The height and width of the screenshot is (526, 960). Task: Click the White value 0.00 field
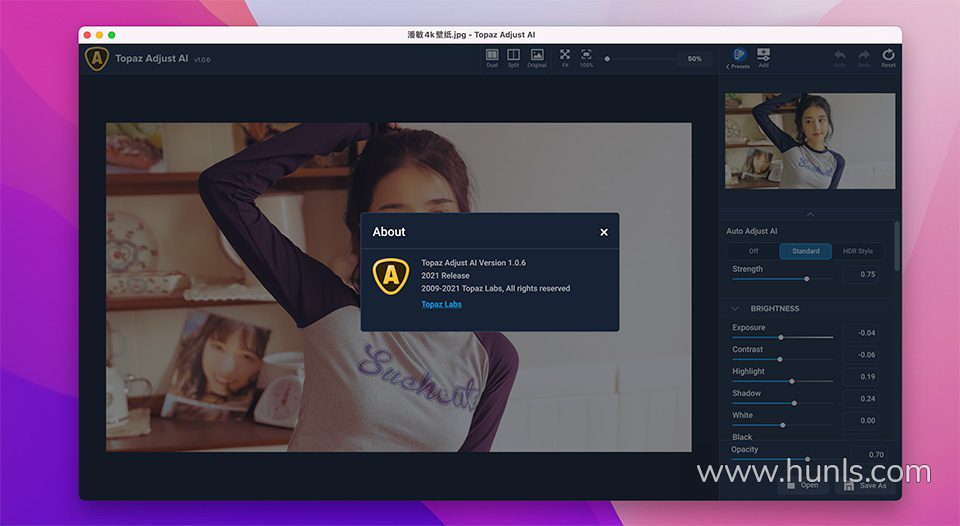(x=862, y=421)
